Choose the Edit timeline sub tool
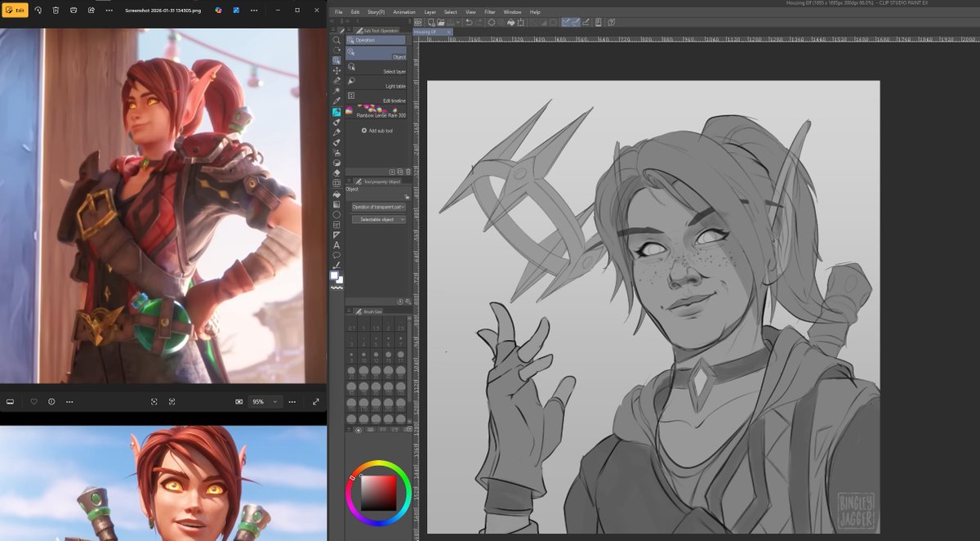 point(376,97)
